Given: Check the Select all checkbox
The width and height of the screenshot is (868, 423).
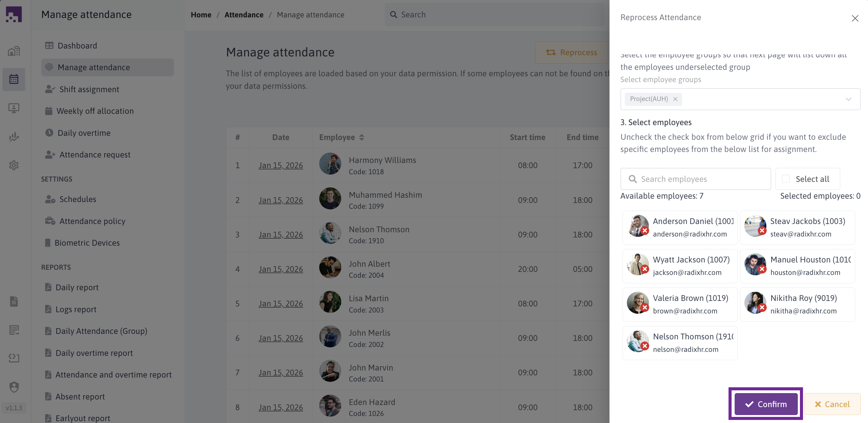Looking at the screenshot, I should tap(786, 179).
